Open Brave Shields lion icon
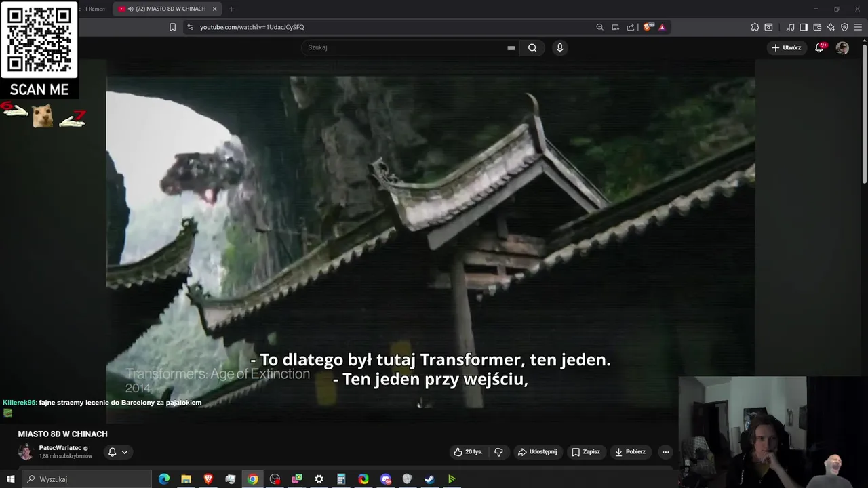 [647, 27]
